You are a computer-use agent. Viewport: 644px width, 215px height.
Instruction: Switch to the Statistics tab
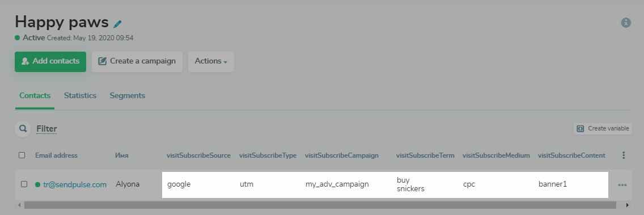tap(80, 95)
